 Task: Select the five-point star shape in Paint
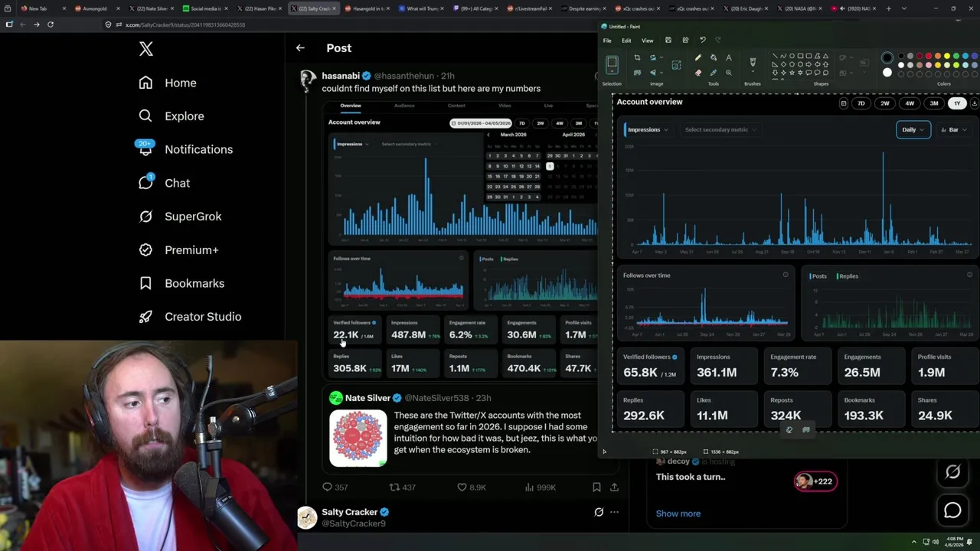point(792,73)
